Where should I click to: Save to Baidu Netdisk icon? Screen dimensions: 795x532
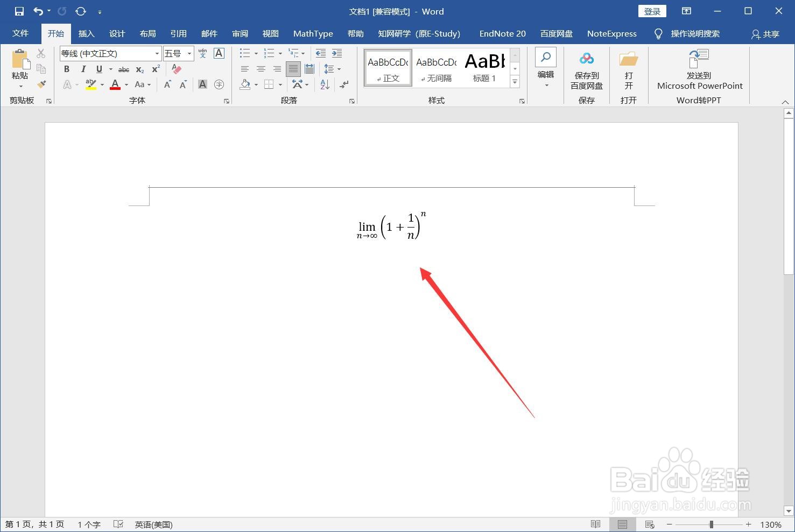click(x=586, y=59)
